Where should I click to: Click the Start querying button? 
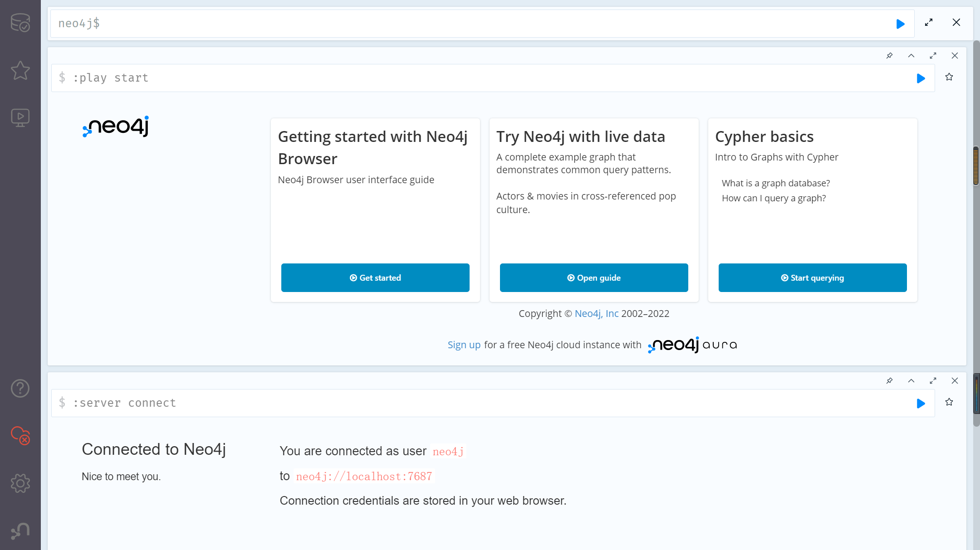(x=813, y=277)
